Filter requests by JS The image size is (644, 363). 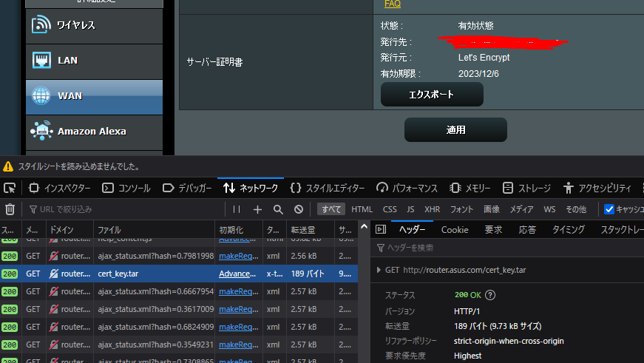[410, 209]
